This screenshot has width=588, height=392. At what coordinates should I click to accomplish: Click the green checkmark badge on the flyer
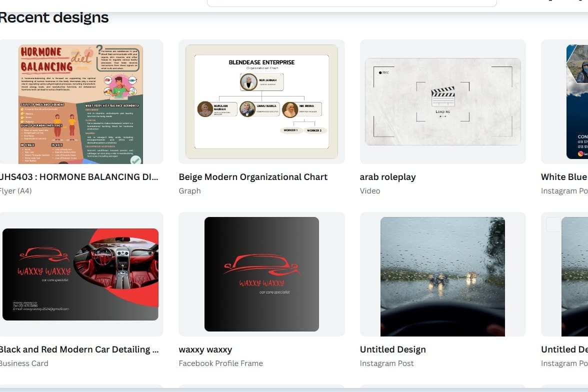136,160
